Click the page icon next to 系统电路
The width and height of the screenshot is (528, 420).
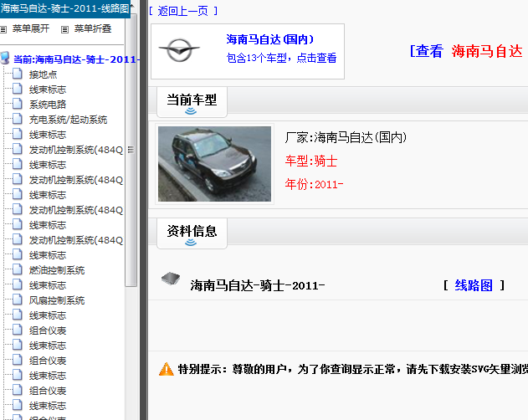coord(18,104)
